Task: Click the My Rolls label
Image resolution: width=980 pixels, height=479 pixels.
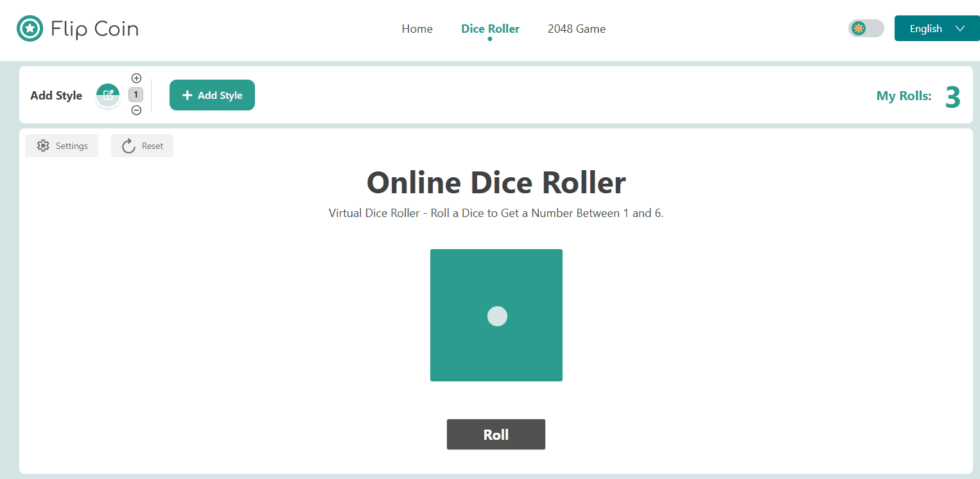Action: 904,96
